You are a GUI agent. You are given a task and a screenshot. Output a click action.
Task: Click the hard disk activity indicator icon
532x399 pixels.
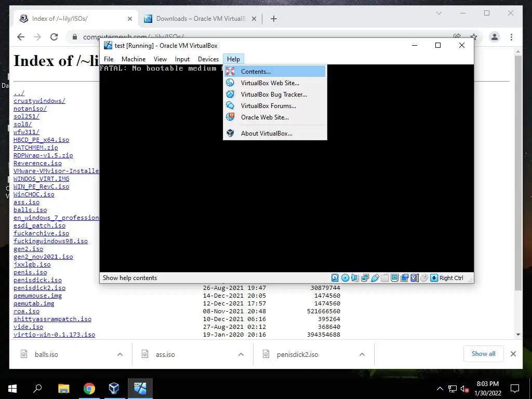tap(335, 278)
